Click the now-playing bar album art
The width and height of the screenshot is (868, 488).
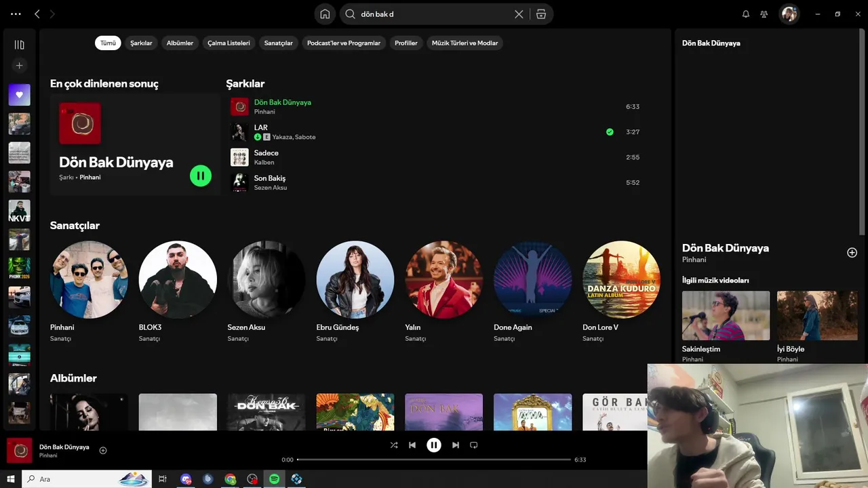[x=18, y=450]
